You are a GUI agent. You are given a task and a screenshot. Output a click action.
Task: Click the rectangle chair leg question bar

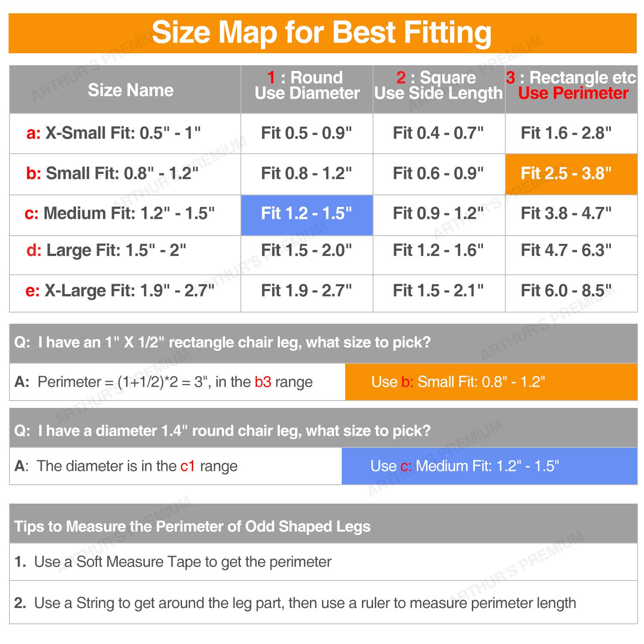click(323, 343)
